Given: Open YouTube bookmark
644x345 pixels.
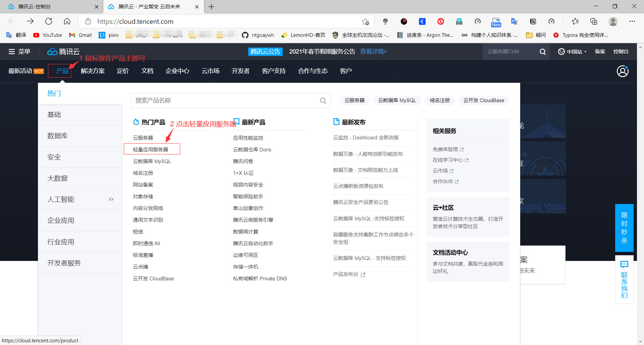Looking at the screenshot, I should click(48, 35).
